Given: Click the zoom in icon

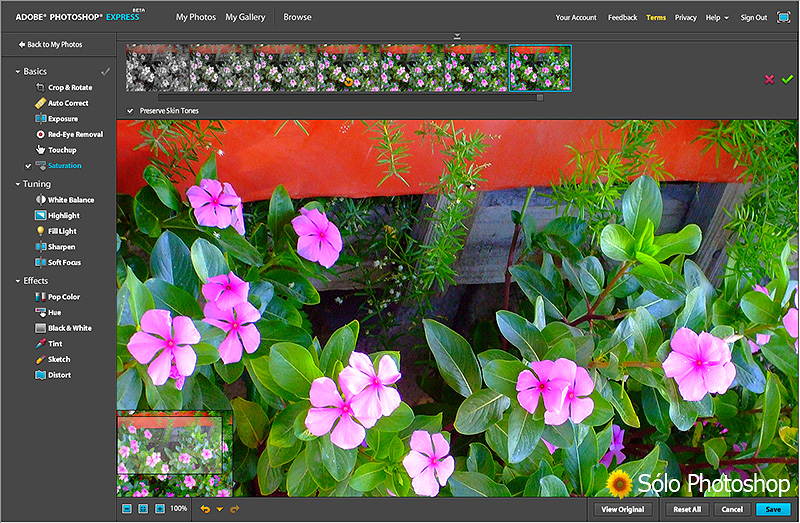Looking at the screenshot, I should pyautogui.click(x=160, y=509).
